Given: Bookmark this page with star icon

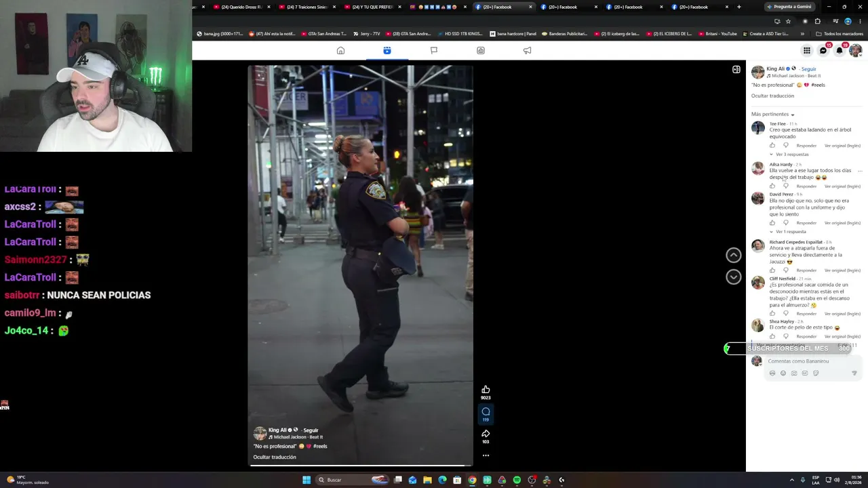Looking at the screenshot, I should [788, 21].
